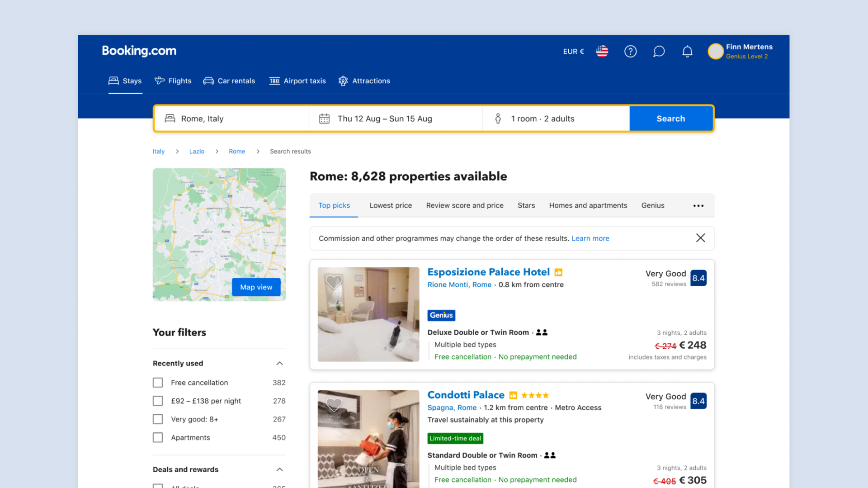Open Condotti Palace title link
This screenshot has width=868, height=488.
466,395
